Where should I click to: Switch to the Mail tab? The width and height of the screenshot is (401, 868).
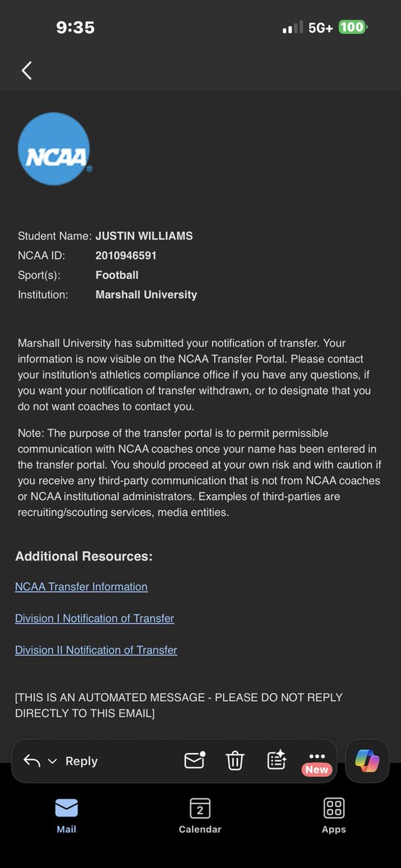[67, 815]
